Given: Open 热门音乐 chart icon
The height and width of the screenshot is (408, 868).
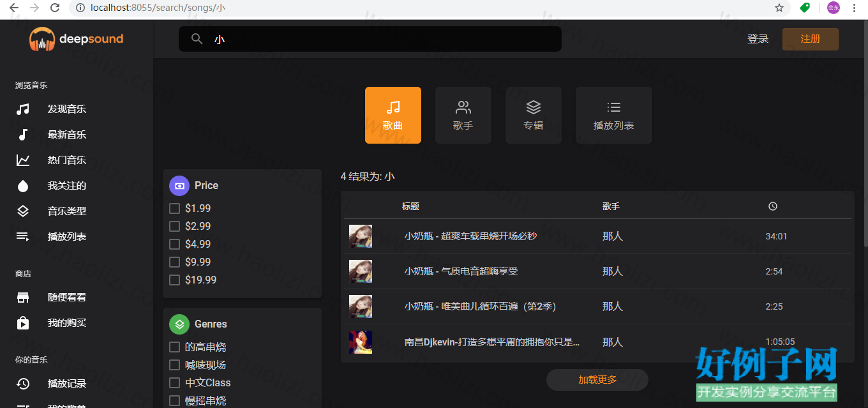Looking at the screenshot, I should pos(23,160).
